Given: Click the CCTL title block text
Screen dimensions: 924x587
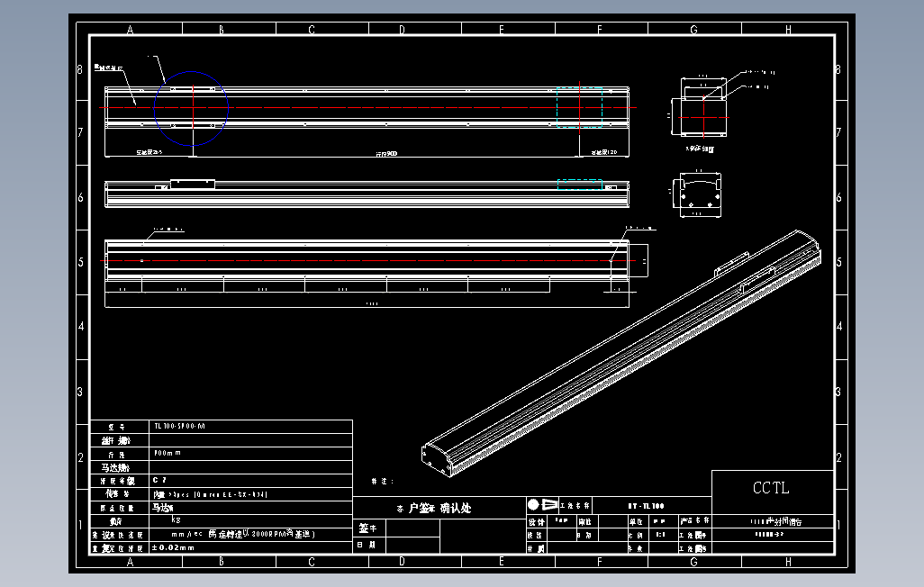Looking at the screenshot, I should 771,488.
